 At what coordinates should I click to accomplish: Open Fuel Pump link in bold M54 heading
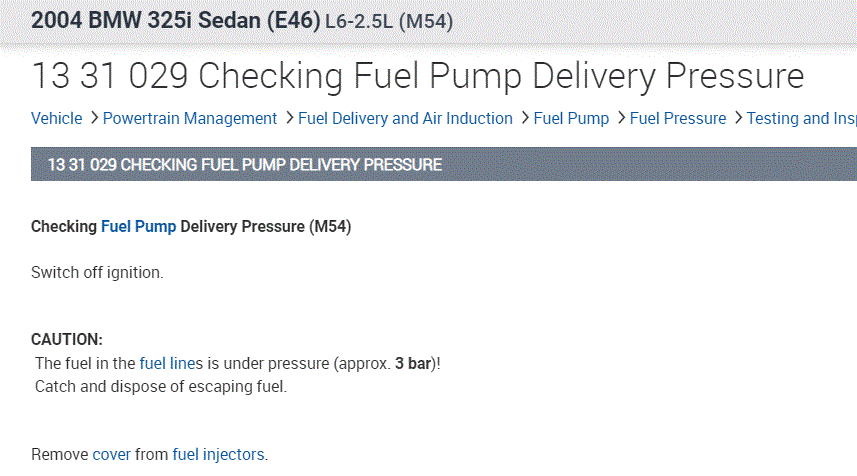point(138,227)
